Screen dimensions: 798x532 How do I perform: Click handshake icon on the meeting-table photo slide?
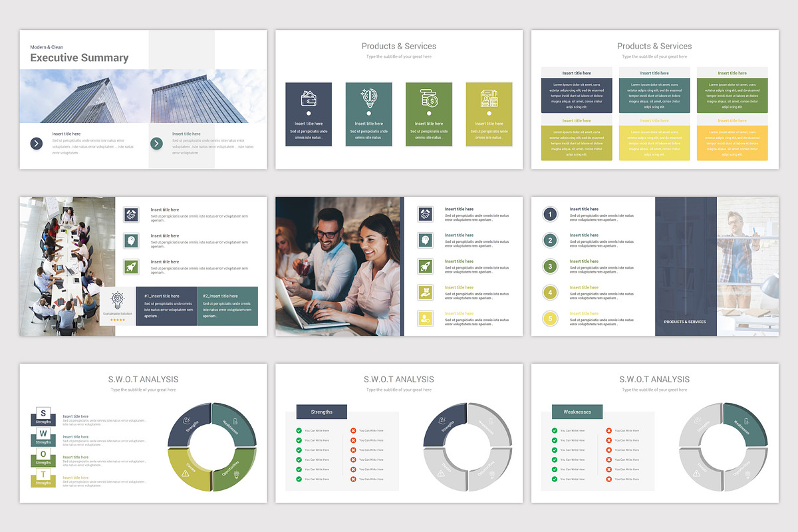point(131,215)
